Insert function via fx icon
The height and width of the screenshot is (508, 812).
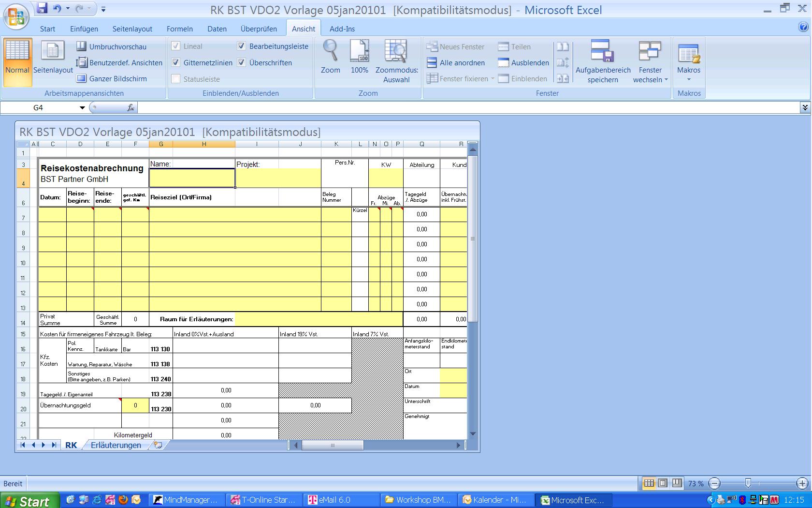pyautogui.click(x=130, y=107)
